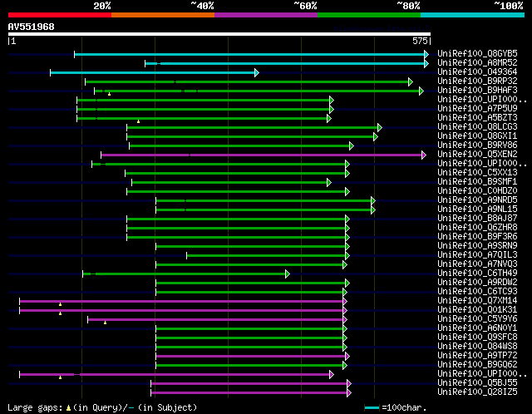This screenshot has height=414, width=532.
Task: Open hit UniRef100_A7P5U9 label
Action: pyautogui.click(x=477, y=109)
